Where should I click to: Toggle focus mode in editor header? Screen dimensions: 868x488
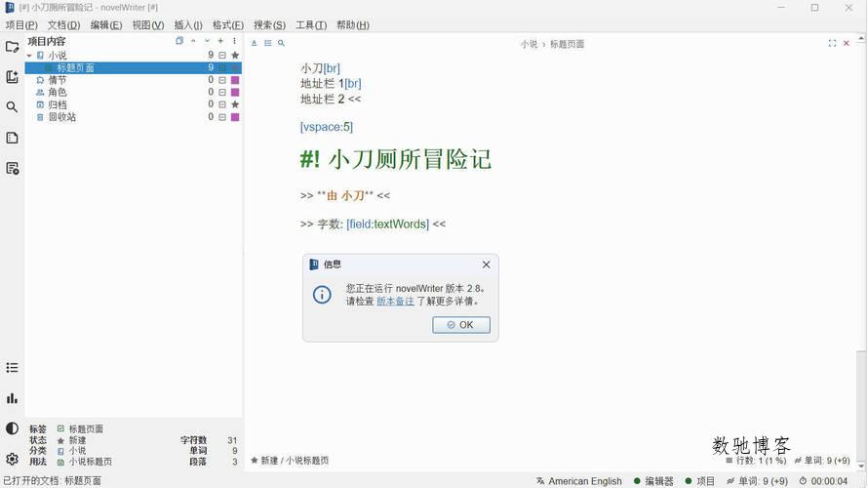click(832, 43)
